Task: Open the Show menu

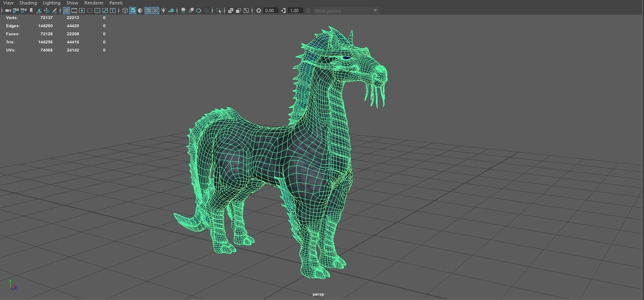Action: point(72,3)
